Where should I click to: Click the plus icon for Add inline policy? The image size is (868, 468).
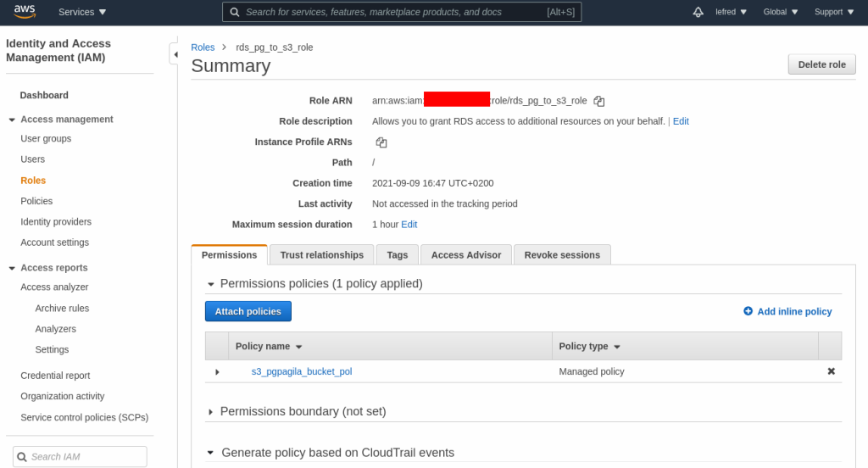748,311
